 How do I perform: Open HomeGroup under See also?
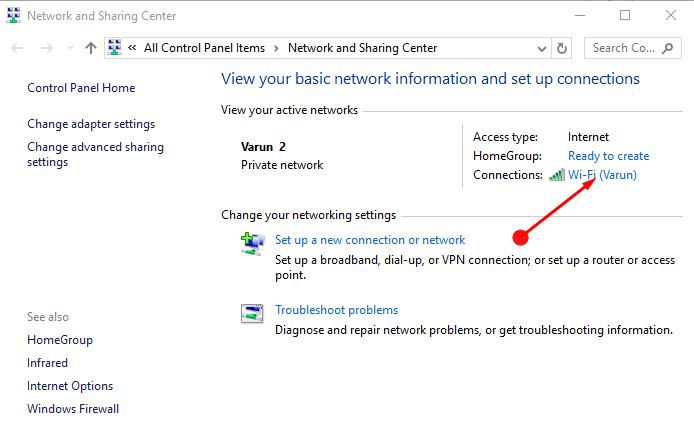pos(60,340)
